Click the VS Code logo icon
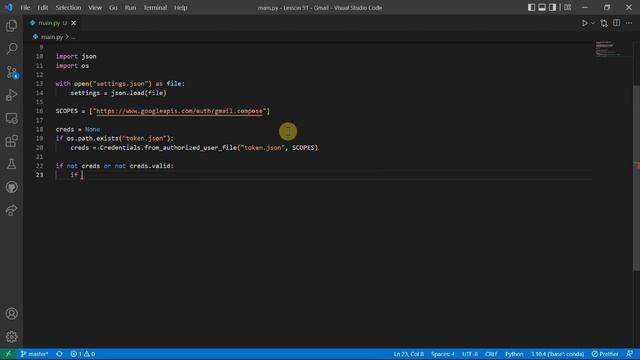 click(9, 7)
